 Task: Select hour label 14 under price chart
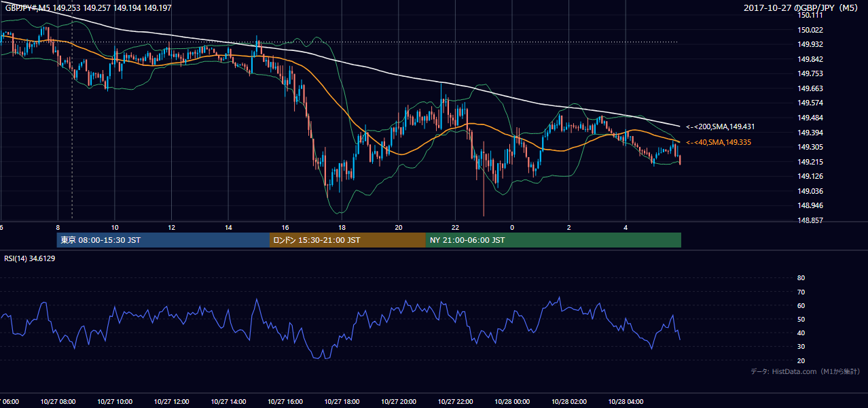[228, 228]
